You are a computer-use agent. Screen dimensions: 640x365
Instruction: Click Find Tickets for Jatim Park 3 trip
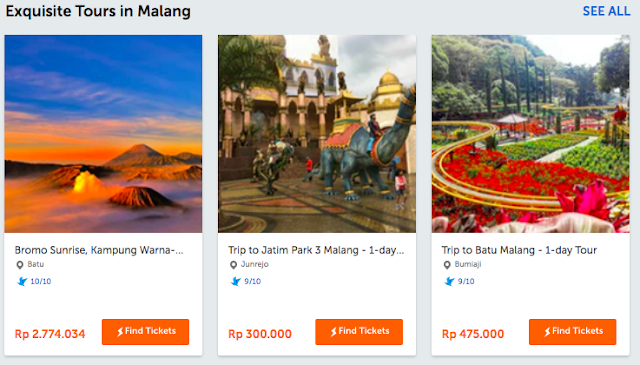pos(359,332)
